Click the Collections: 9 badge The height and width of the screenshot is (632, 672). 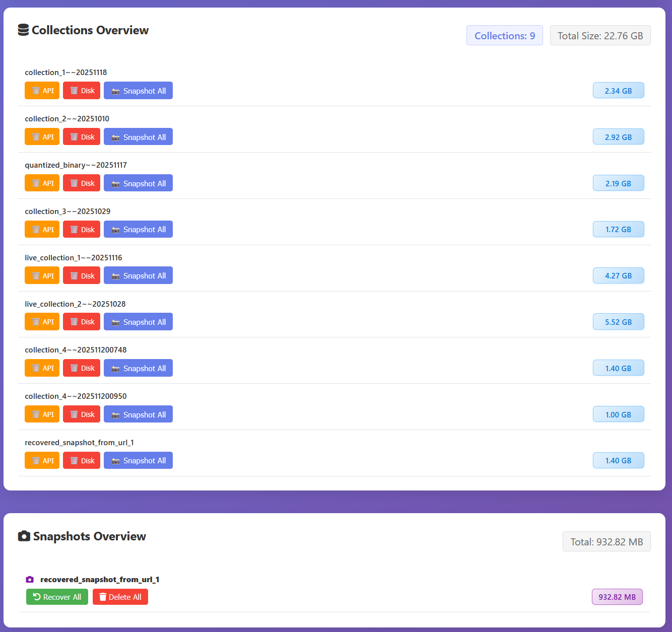(504, 36)
